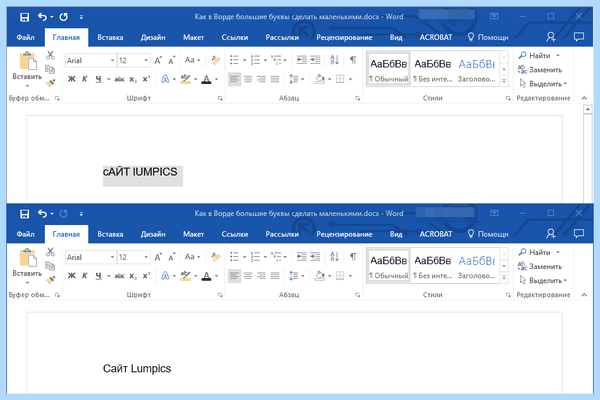Open the Файл tab in the upper window
This screenshot has width=600, height=400.
pos(25,37)
